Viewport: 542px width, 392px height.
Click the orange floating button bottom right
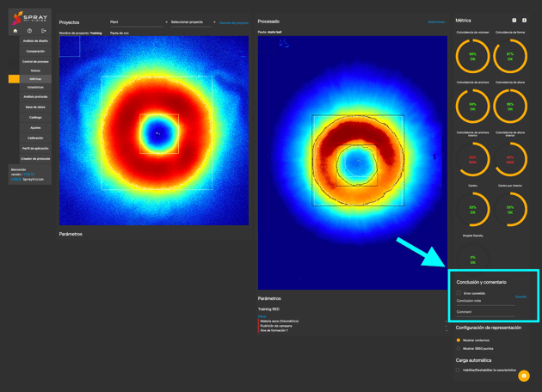pos(524,376)
